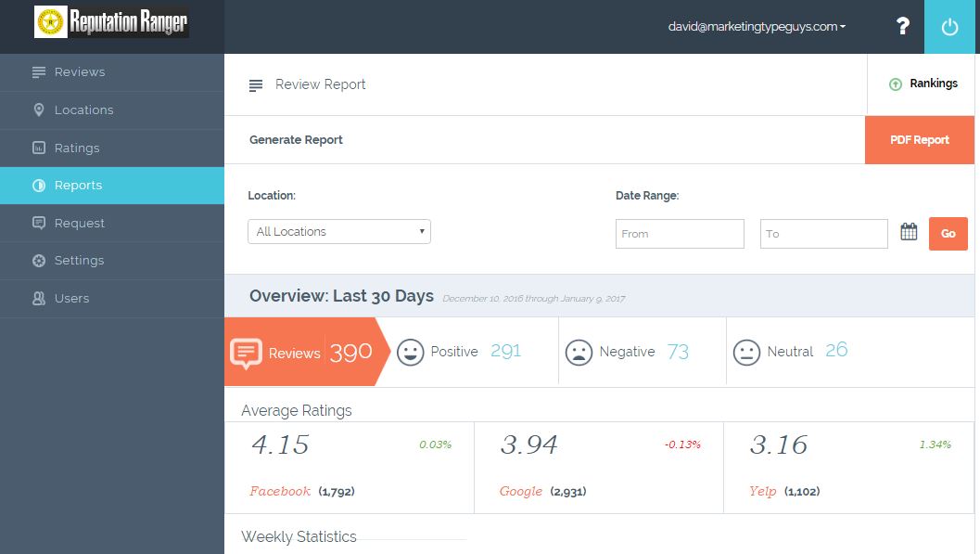Click the Reports half-circle icon

click(39, 186)
